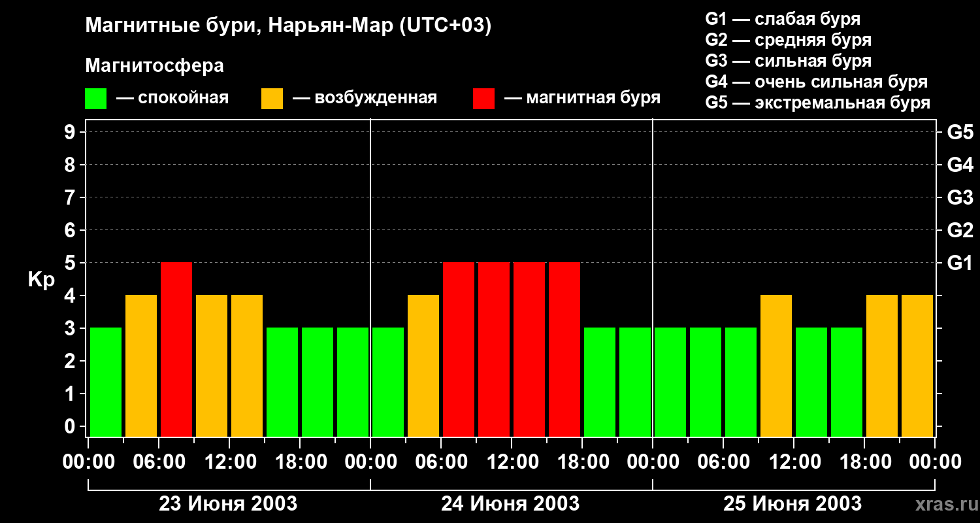Click the red 24 June 09:00–12:00 bar
980x523 pixels.
click(494, 349)
